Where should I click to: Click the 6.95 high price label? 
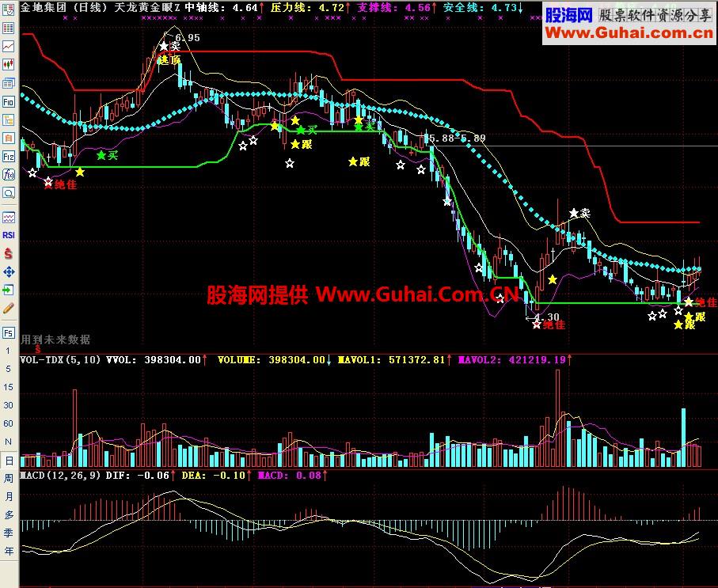188,38
